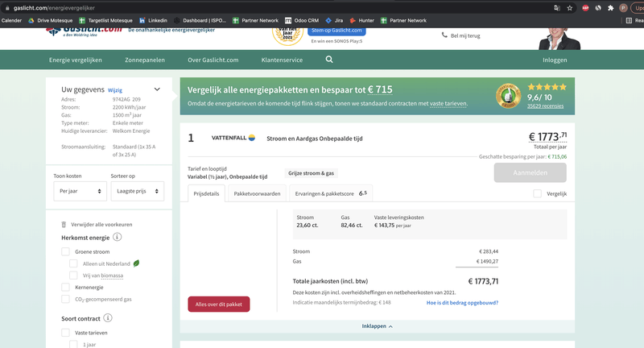The height and width of the screenshot is (348, 644).
Task: Collapse Uw gegevens panel with chevron
Action: (x=157, y=89)
